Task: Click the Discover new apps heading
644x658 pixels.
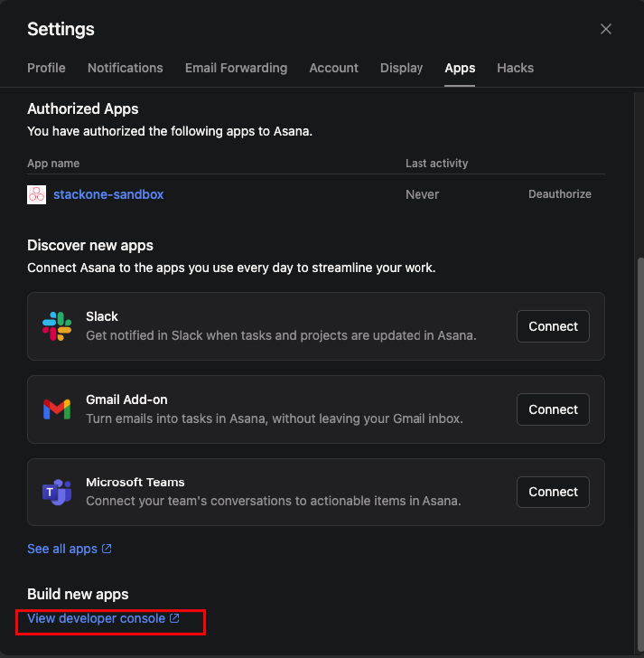Action: (90, 246)
